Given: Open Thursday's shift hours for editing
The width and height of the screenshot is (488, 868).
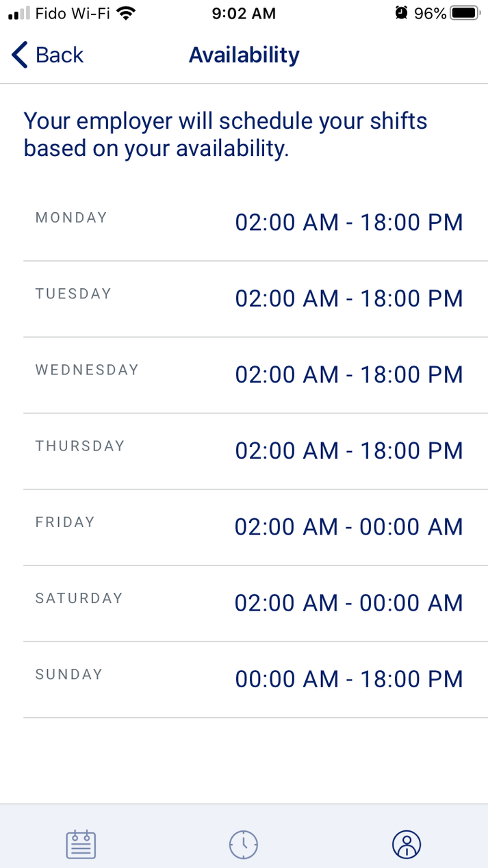Looking at the screenshot, I should [348, 450].
